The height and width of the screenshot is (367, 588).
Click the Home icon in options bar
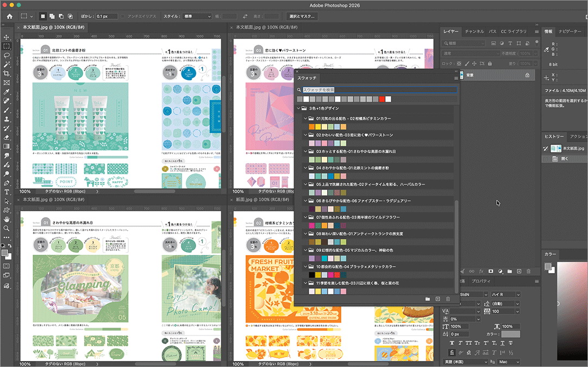[10, 16]
